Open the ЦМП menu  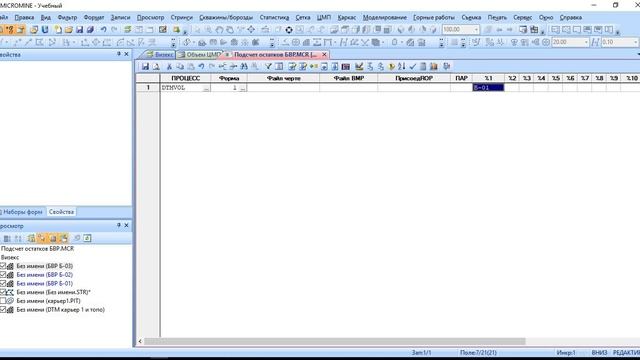point(324,18)
